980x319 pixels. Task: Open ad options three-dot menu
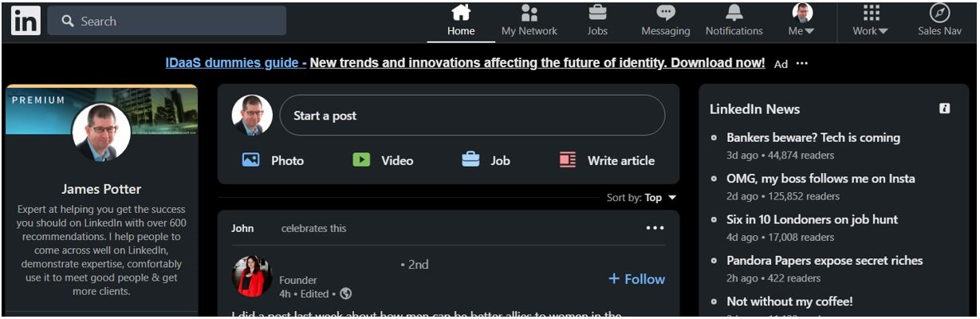802,64
